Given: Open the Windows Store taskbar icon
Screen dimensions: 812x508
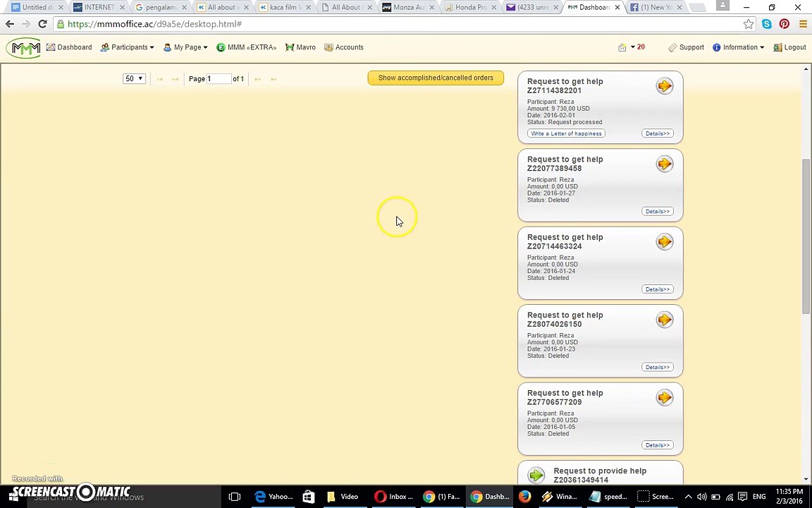Looking at the screenshot, I should (x=308, y=497).
